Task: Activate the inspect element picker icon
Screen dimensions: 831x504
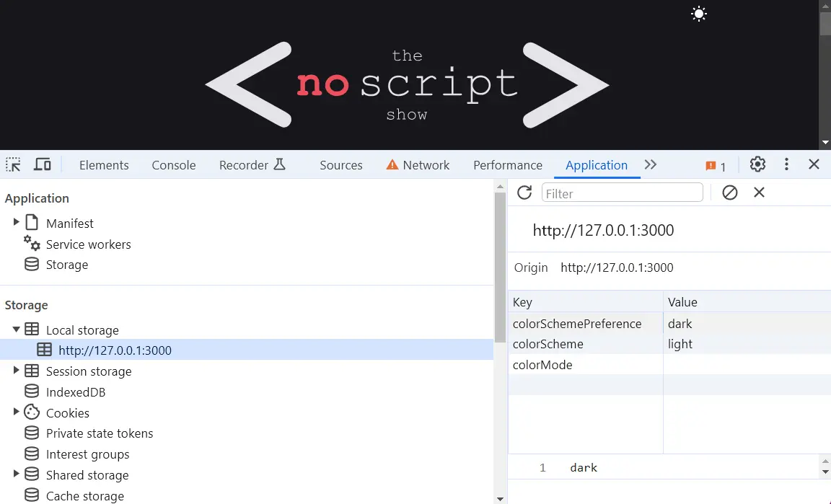Action: tap(13, 165)
